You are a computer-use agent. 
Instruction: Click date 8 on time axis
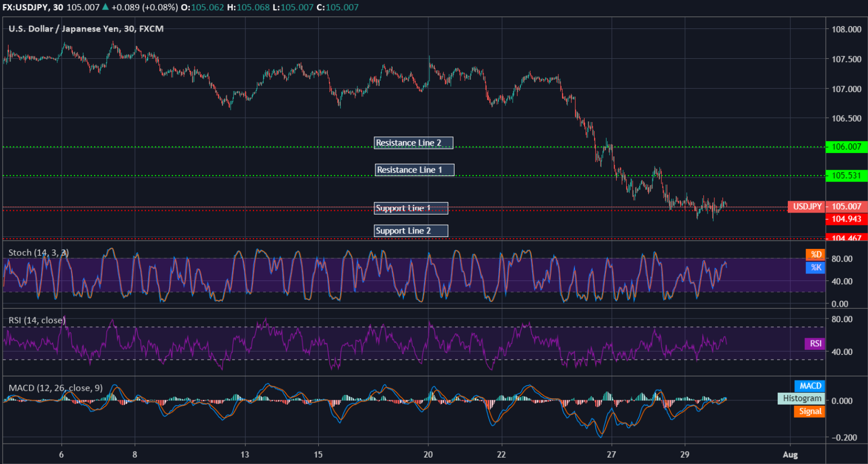pos(135,454)
